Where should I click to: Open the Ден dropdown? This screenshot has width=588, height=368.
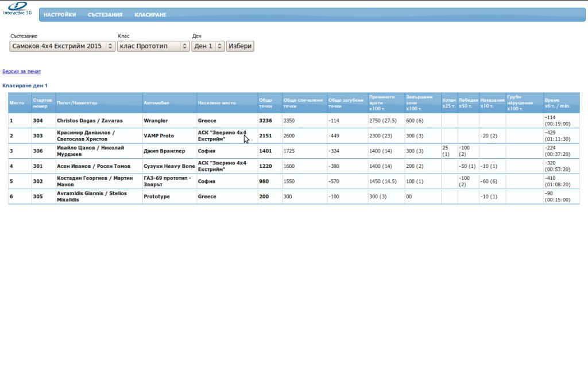208,46
